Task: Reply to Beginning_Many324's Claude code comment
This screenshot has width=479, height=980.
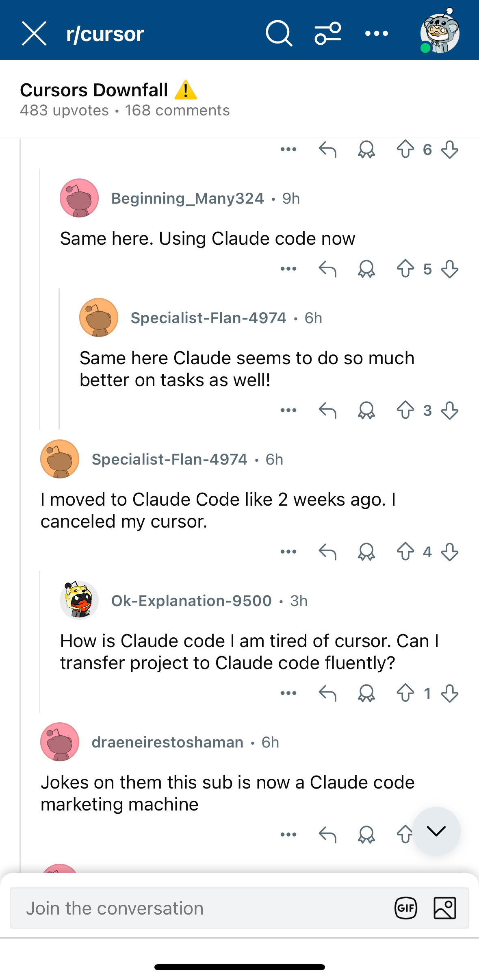Action: pos(328,269)
